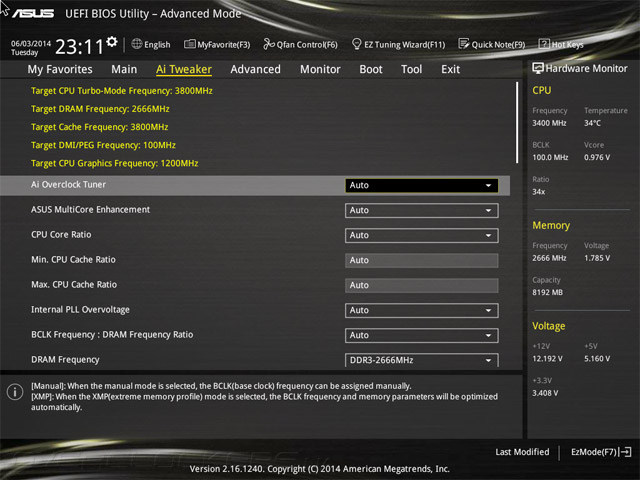640x480 pixels.
Task: Click the MyFavorite folder icon
Action: [189, 44]
